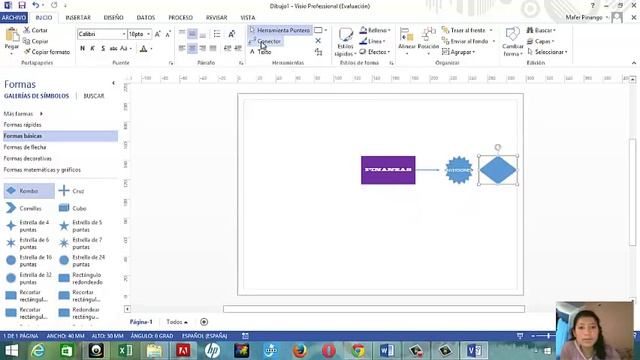Toggle center horizontal text alignment

pyautogui.click(x=192, y=48)
